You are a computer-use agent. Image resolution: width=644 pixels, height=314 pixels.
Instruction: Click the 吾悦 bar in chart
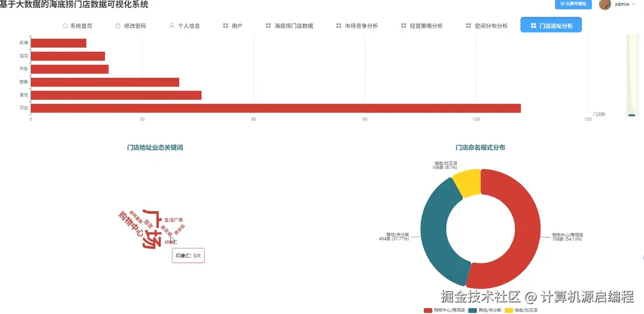tap(116, 95)
